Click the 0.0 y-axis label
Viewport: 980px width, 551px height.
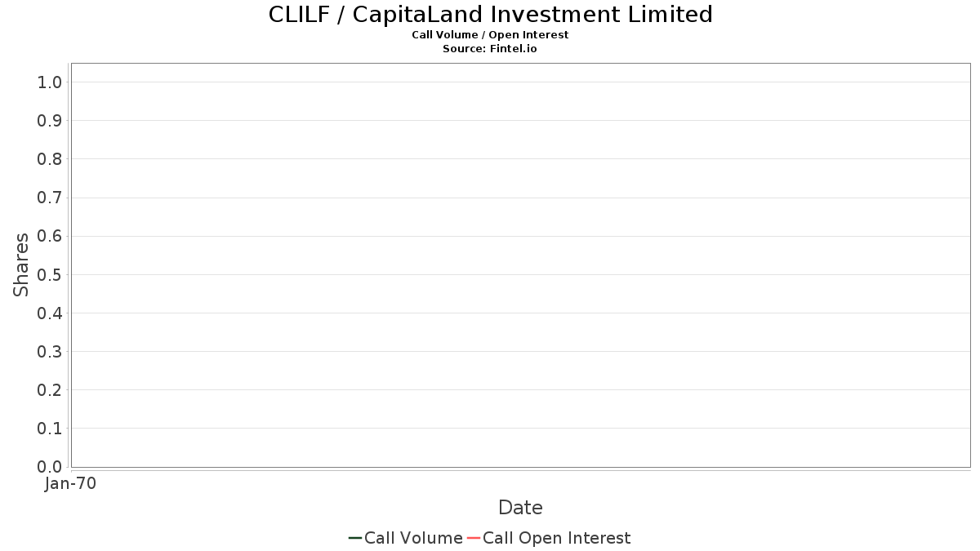coord(50,467)
